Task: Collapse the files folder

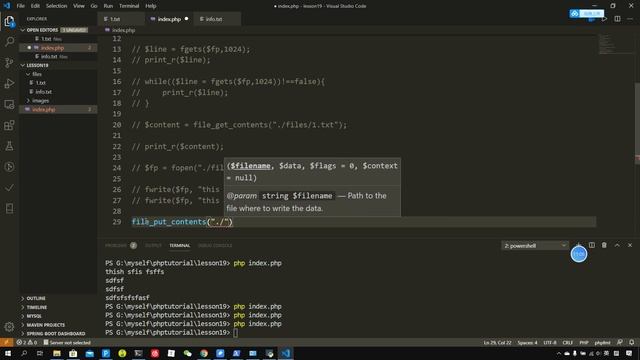Action: pos(28,74)
